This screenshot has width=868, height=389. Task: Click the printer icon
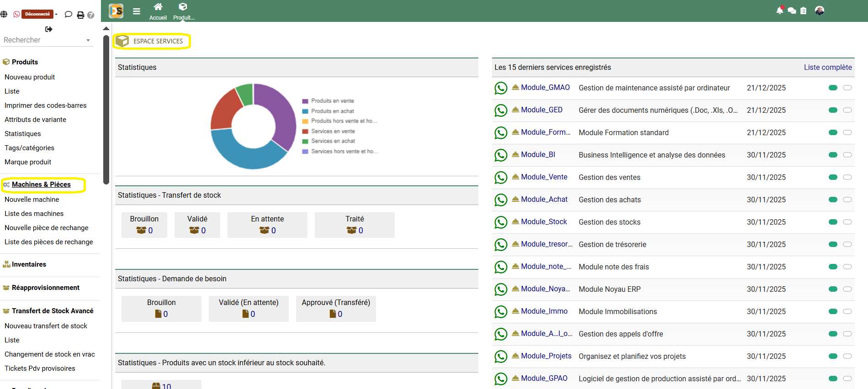pos(80,15)
